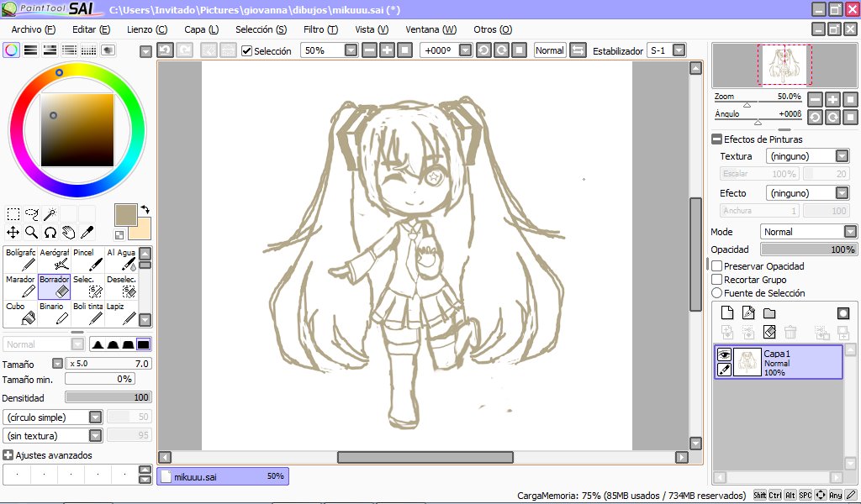Image resolution: width=861 pixels, height=504 pixels.
Task: Toggle the scratchpad panel
Action: [108, 50]
